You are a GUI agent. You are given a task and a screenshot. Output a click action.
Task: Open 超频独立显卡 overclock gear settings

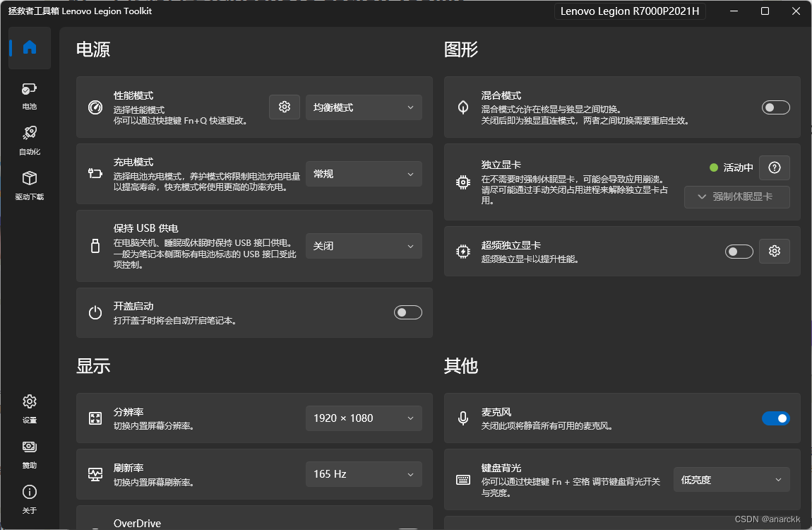point(774,252)
